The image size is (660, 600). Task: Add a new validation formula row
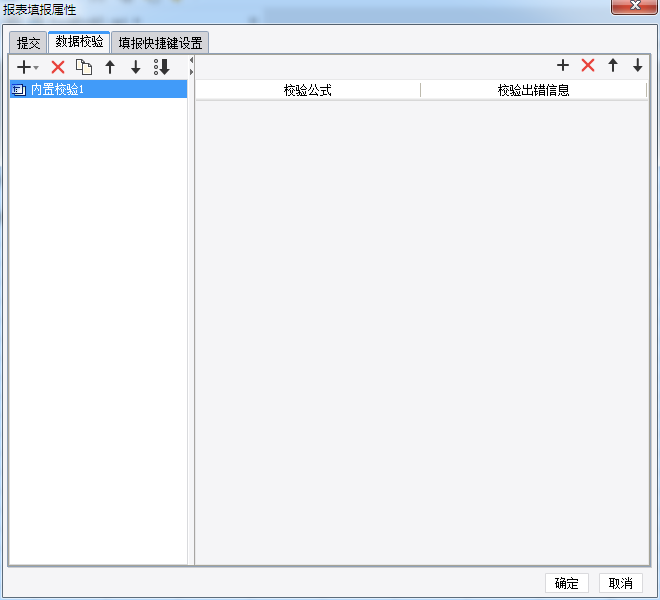coord(563,65)
